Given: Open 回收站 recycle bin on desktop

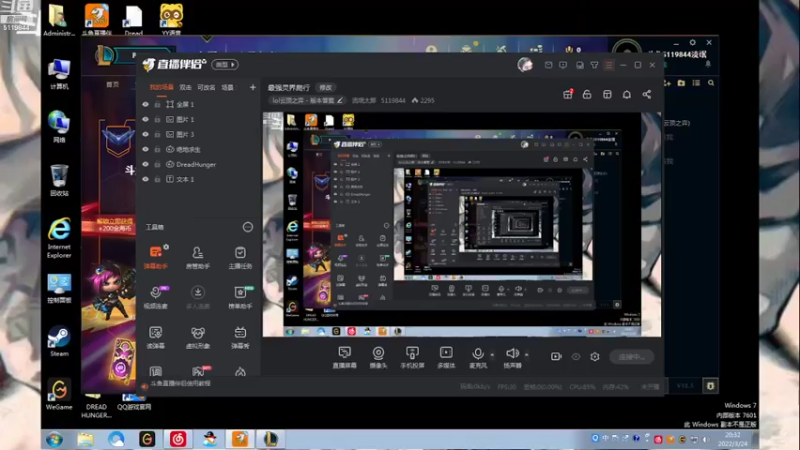Looking at the screenshot, I should pos(59,181).
